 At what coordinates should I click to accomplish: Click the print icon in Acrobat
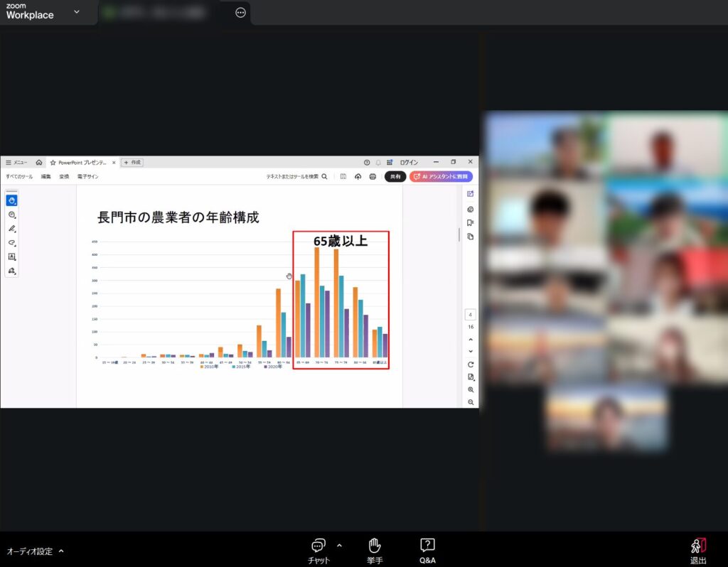click(x=373, y=176)
